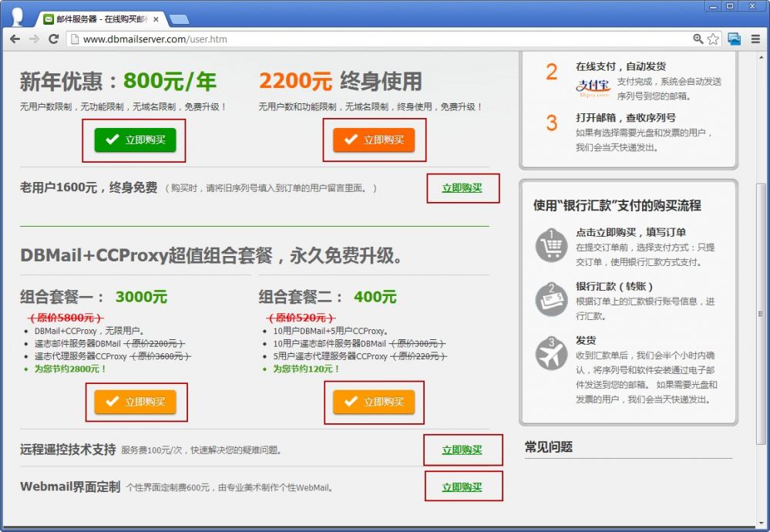Buy 组合套餐二 400元 with 立即购买
The image size is (770, 532).
coord(374,402)
